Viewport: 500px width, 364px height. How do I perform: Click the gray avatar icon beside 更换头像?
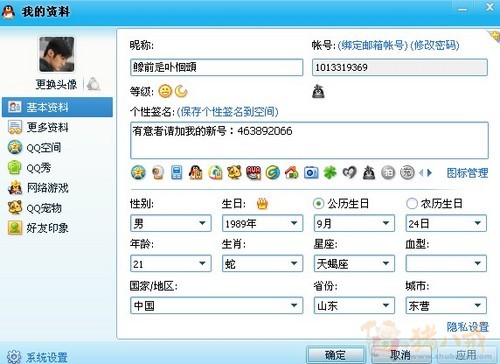pyautogui.click(x=93, y=84)
